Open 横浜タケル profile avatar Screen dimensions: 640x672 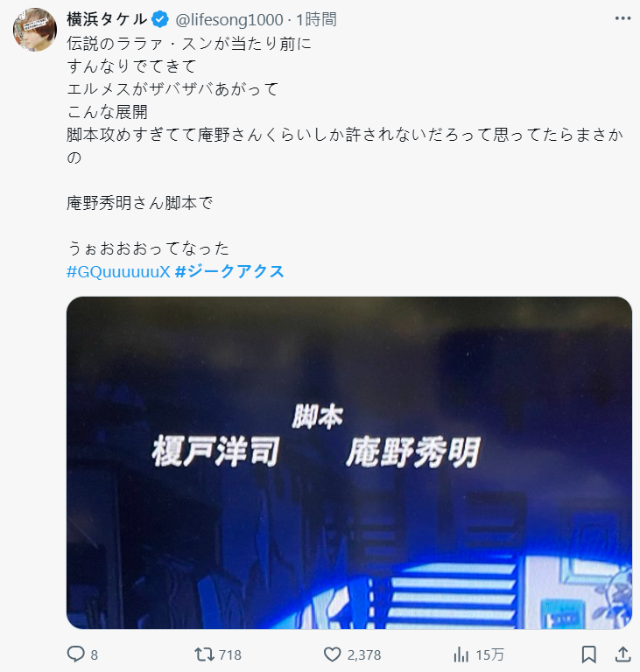click(x=35, y=30)
